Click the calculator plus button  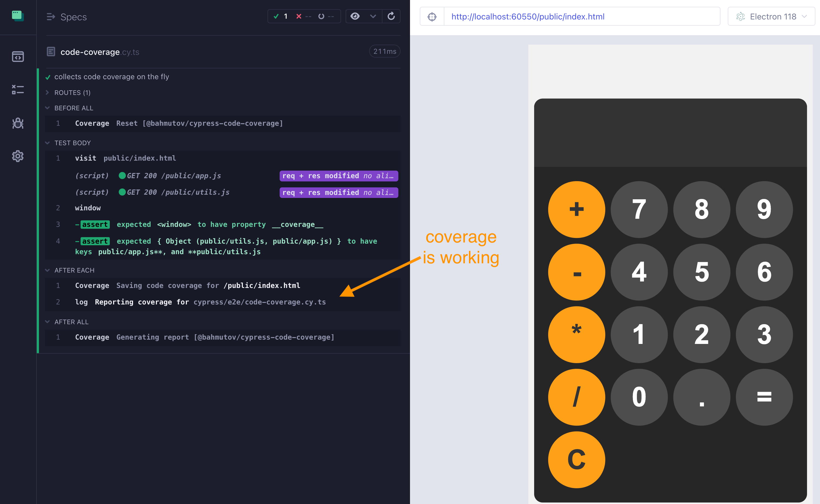coord(576,209)
